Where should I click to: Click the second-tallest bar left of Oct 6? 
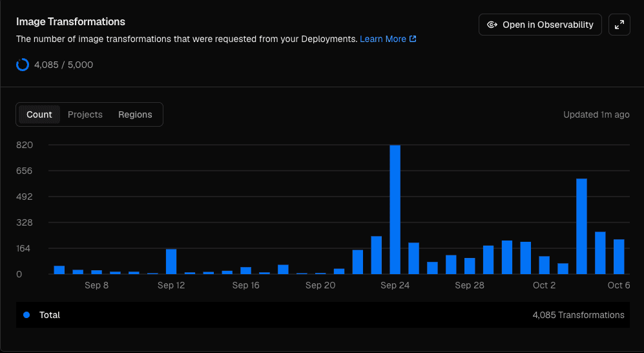click(x=581, y=226)
